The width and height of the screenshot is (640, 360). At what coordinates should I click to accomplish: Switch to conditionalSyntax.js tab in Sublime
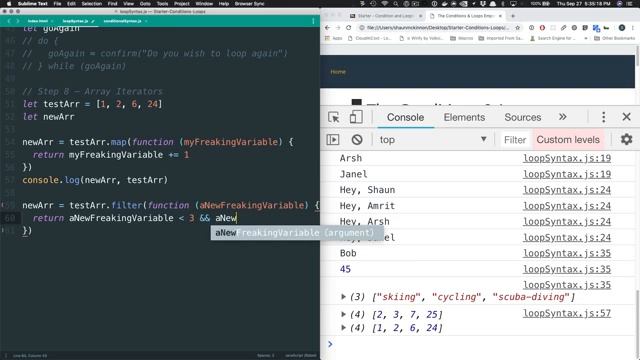[x=122, y=21]
